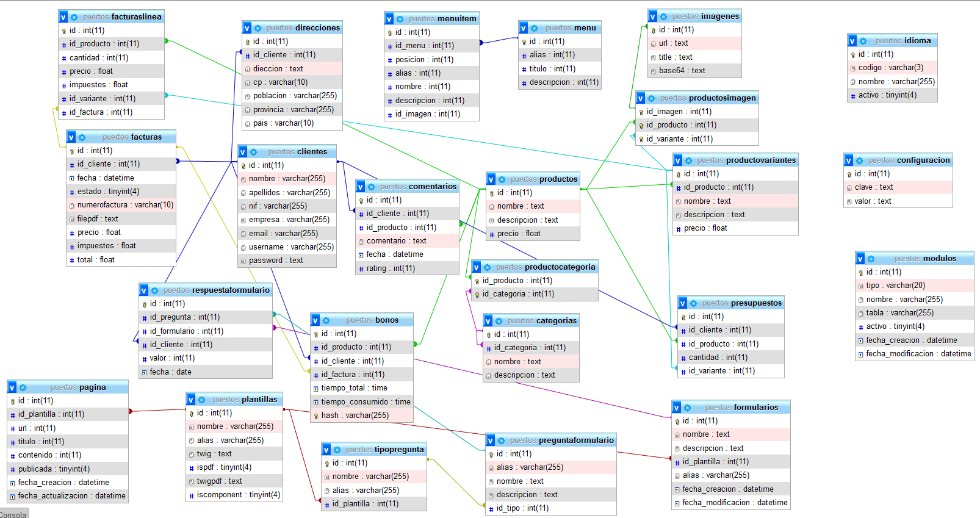The width and height of the screenshot is (980, 518).
Task: Click the gear icon beside the idioma title
Action: click(x=863, y=41)
